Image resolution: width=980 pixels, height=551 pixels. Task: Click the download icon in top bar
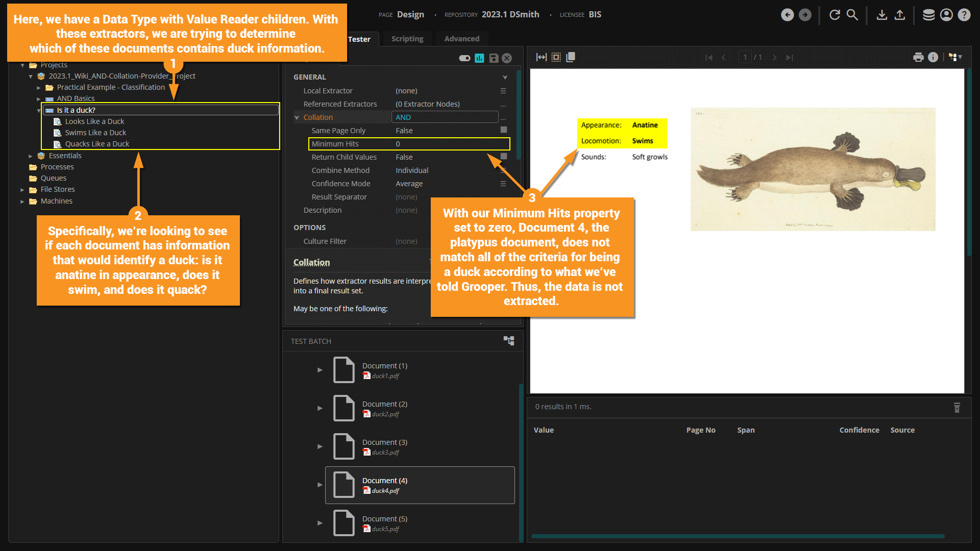[881, 15]
